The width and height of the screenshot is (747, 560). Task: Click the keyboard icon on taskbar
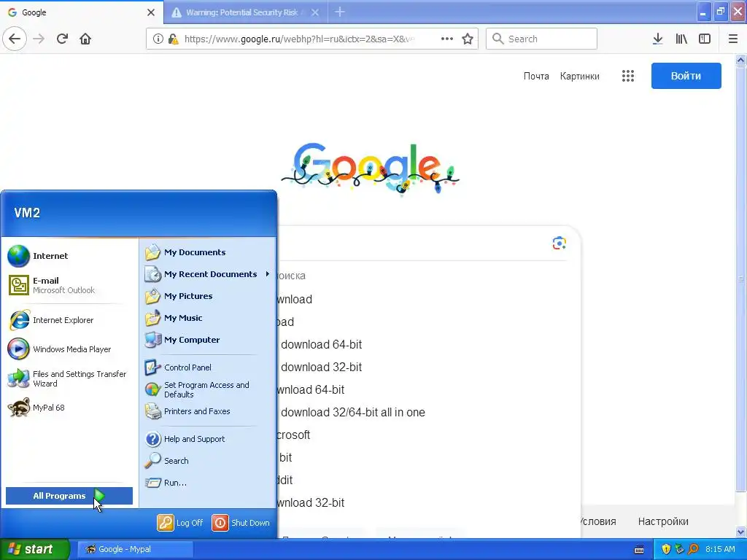(x=639, y=550)
